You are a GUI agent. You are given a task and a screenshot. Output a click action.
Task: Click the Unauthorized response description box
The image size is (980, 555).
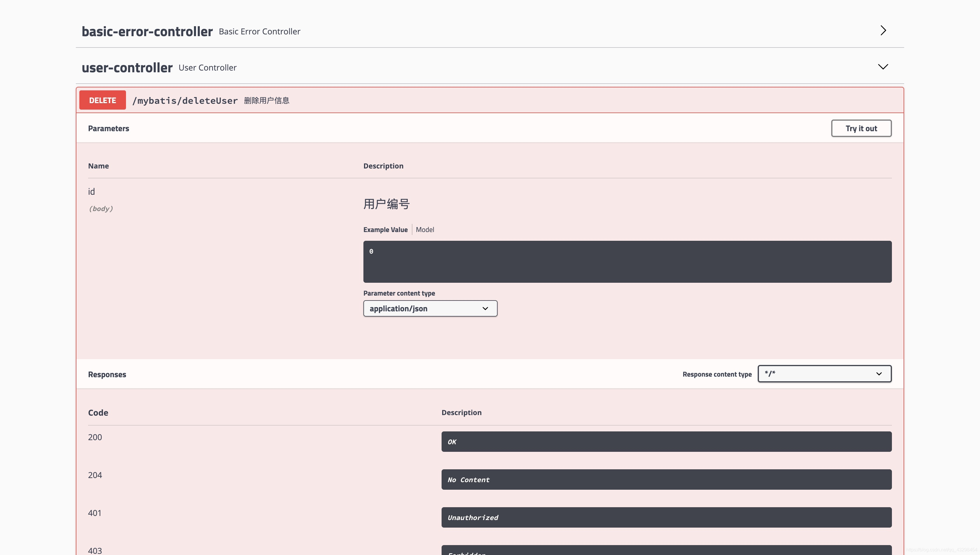point(666,517)
